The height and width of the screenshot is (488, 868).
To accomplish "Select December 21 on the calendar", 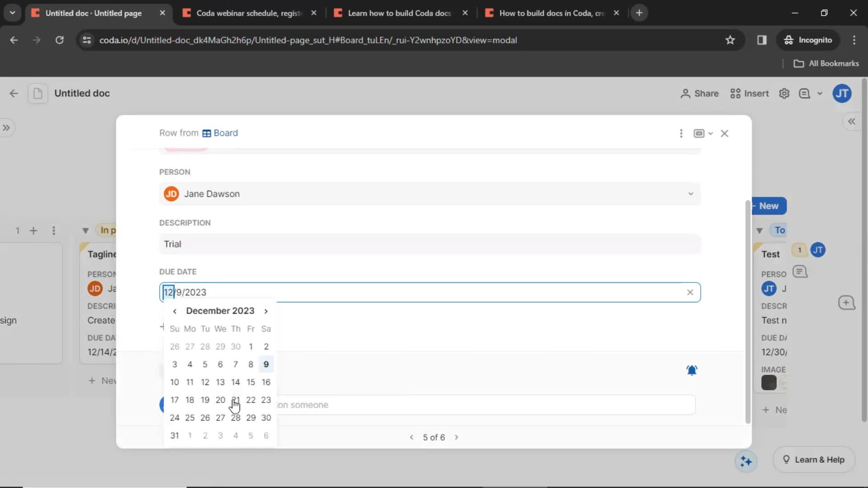I will [236, 400].
